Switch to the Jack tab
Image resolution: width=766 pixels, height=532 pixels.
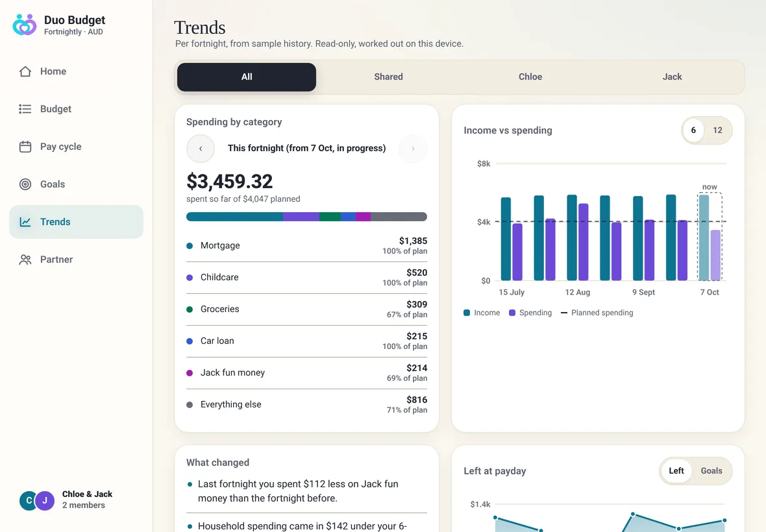[673, 77]
